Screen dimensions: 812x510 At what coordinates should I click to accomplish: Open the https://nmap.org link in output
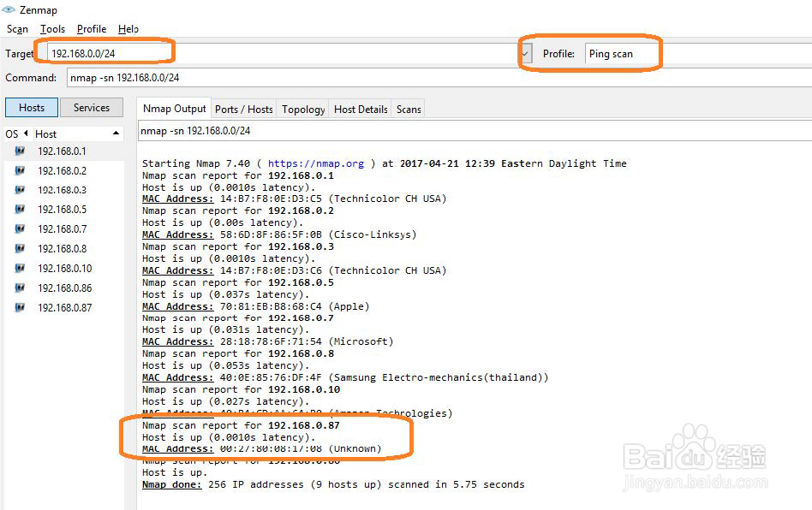316,163
